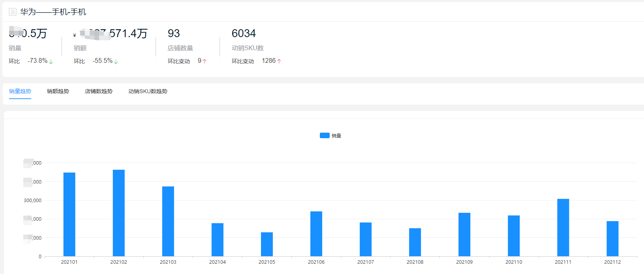Click the 300,000 y-axis label
This screenshot has width=644, height=274.
click(32, 201)
